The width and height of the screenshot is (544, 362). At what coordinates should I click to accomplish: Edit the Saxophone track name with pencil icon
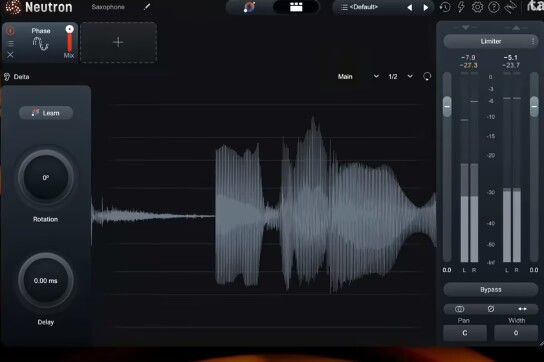tap(147, 7)
